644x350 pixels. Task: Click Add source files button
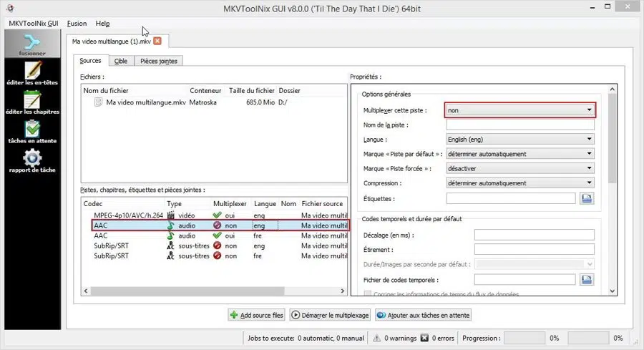pyautogui.click(x=257, y=315)
